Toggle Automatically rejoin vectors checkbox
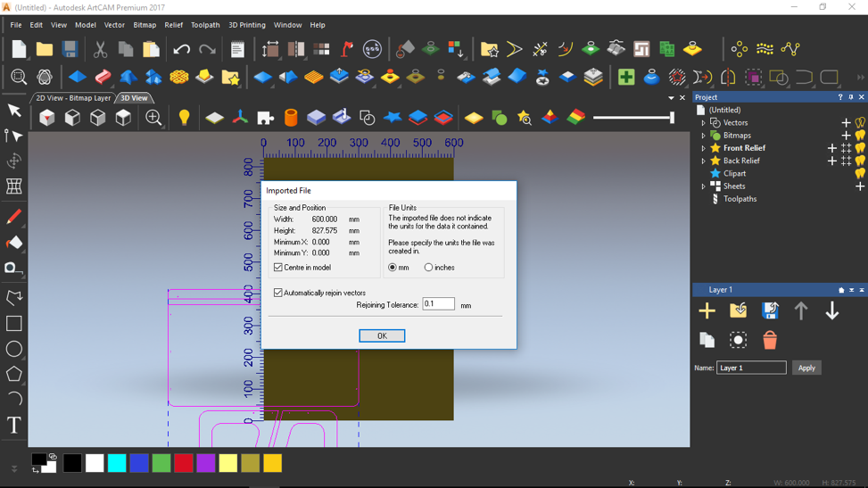Viewport: 868px width, 488px height. coord(278,293)
